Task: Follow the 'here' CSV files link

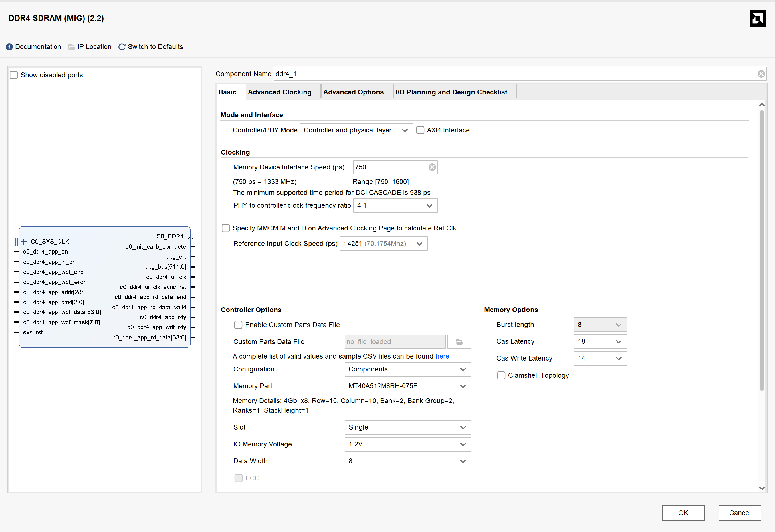Action: 442,356
